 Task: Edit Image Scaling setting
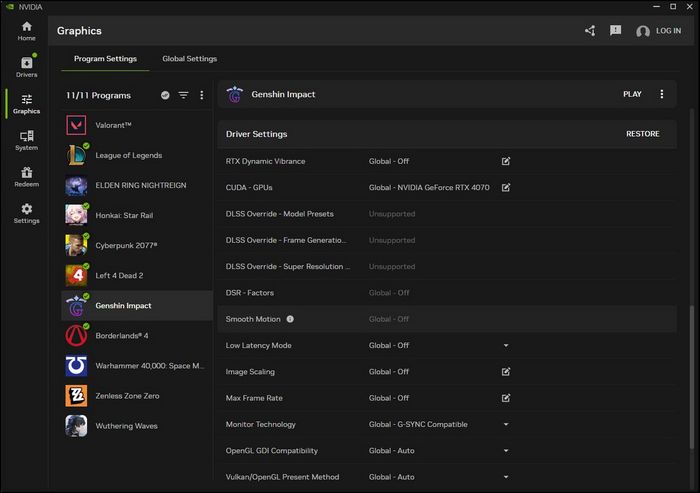coord(506,372)
